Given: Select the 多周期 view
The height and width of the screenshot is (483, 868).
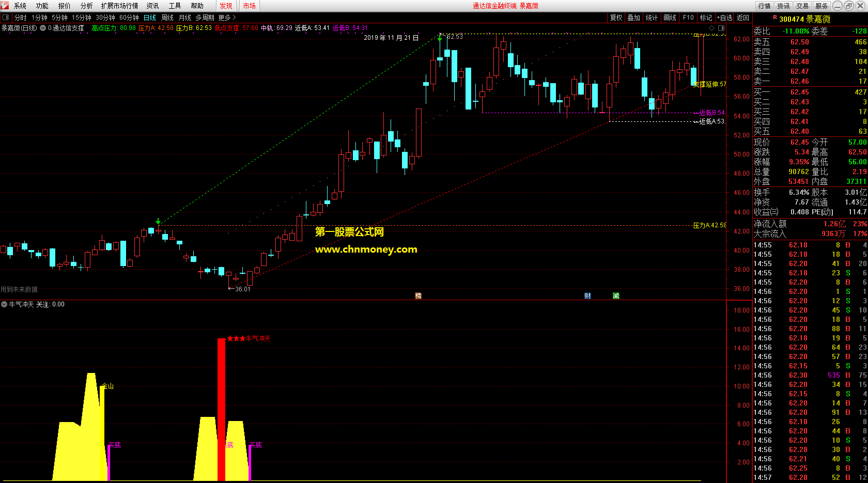Looking at the screenshot, I should pyautogui.click(x=205, y=18).
